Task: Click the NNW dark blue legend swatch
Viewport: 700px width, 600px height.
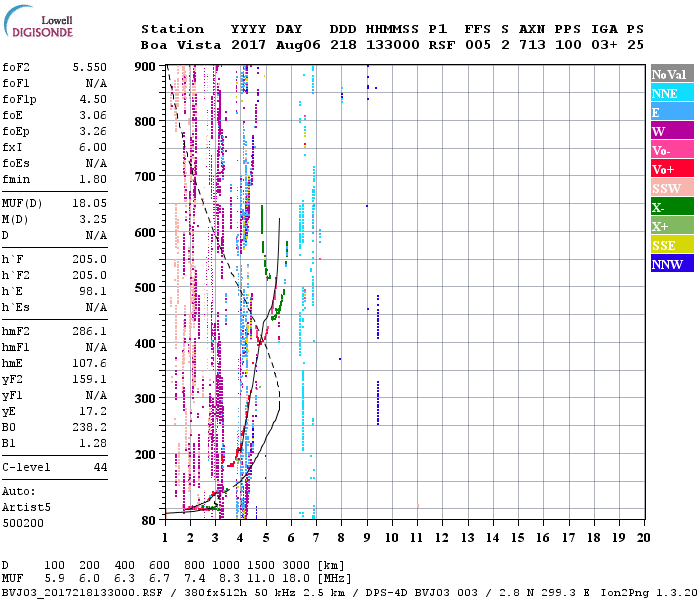Action: pyautogui.click(x=672, y=263)
